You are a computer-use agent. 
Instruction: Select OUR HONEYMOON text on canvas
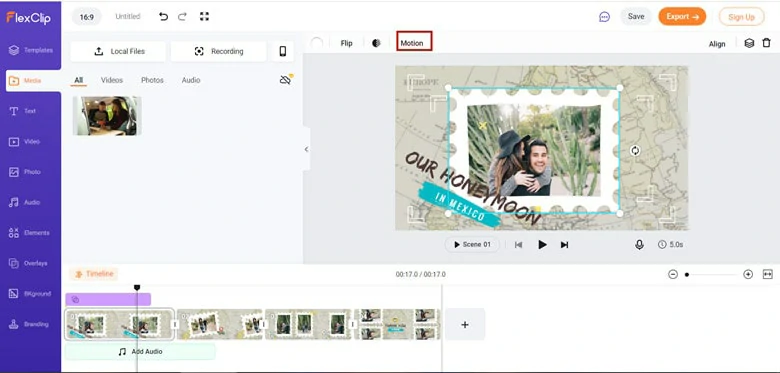473,188
